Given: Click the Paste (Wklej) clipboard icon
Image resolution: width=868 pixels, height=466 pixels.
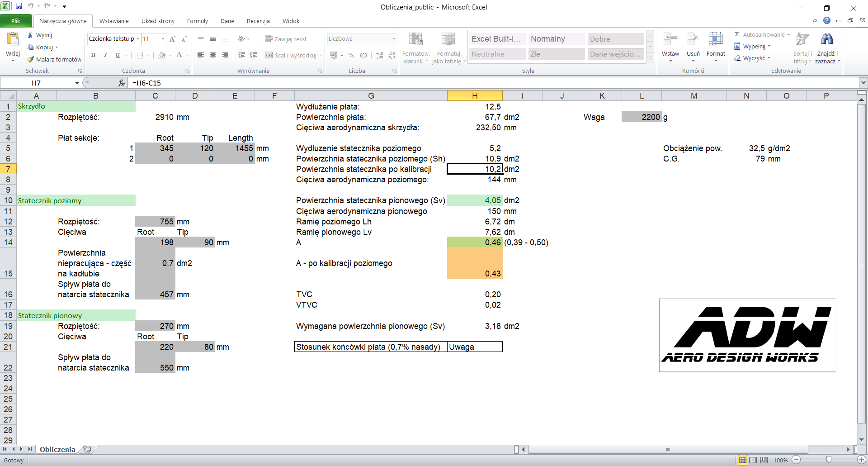Looking at the screenshot, I should [13, 41].
